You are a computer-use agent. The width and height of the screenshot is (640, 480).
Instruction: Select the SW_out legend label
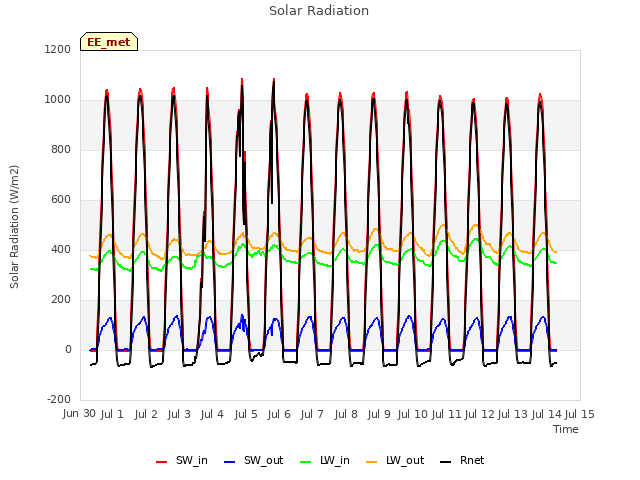pos(264,460)
